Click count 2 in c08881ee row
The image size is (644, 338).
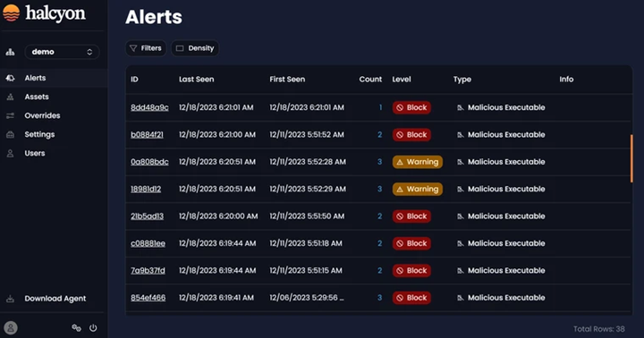[379, 243]
